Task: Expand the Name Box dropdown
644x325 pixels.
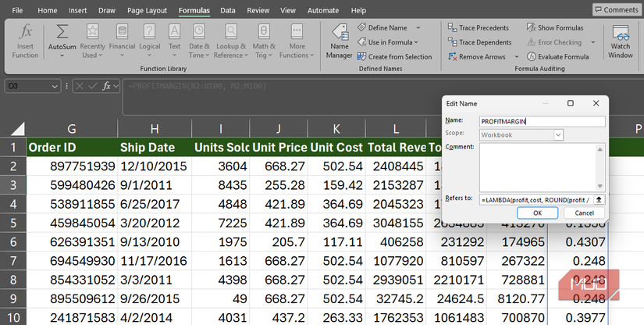Action: tap(55, 86)
